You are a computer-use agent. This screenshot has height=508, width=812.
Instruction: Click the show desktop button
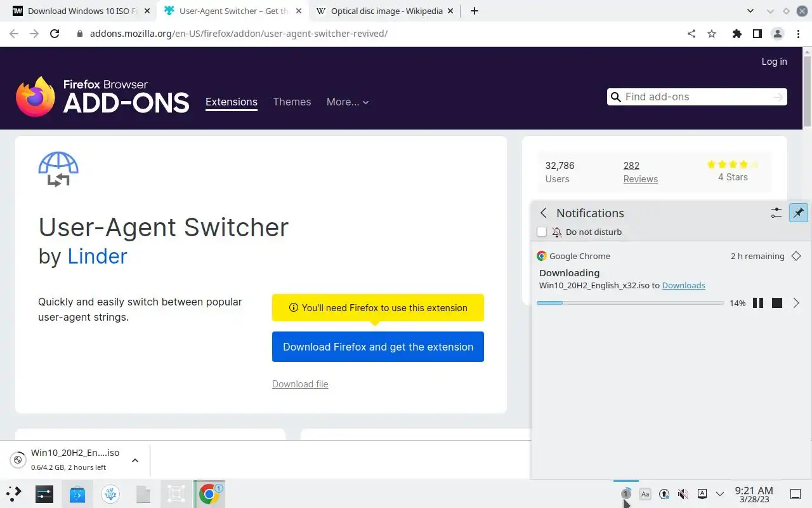[x=796, y=493]
